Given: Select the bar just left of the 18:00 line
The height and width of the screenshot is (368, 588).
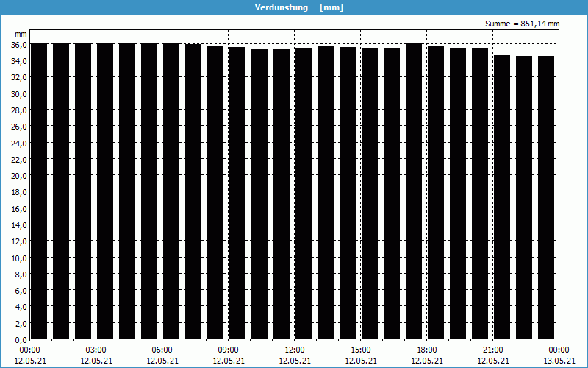Looking at the screenshot, I should 414,191.
